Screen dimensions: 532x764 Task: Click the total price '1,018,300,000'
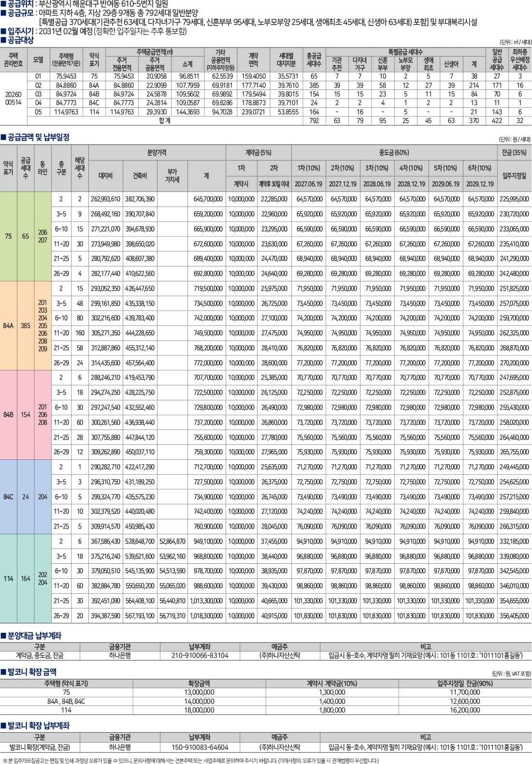pyautogui.click(x=207, y=616)
